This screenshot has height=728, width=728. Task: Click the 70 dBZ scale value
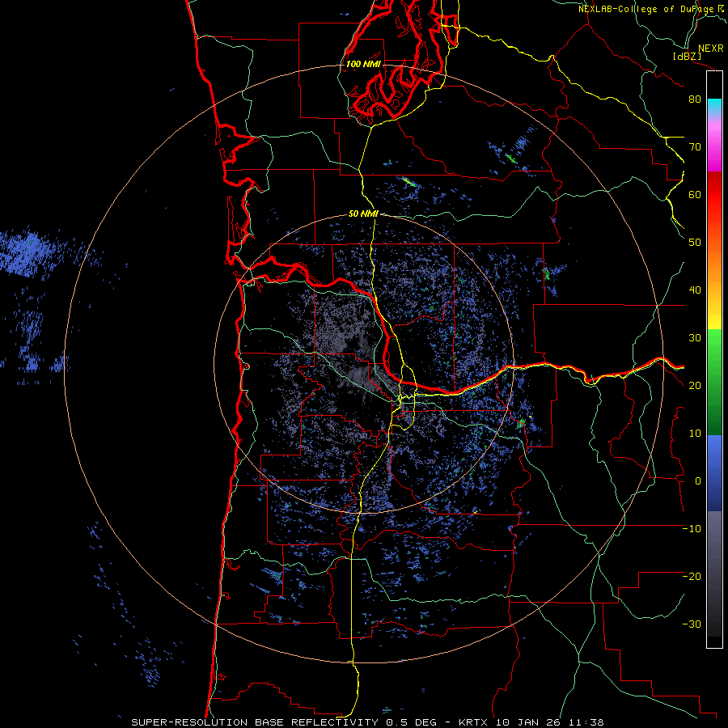(695, 146)
